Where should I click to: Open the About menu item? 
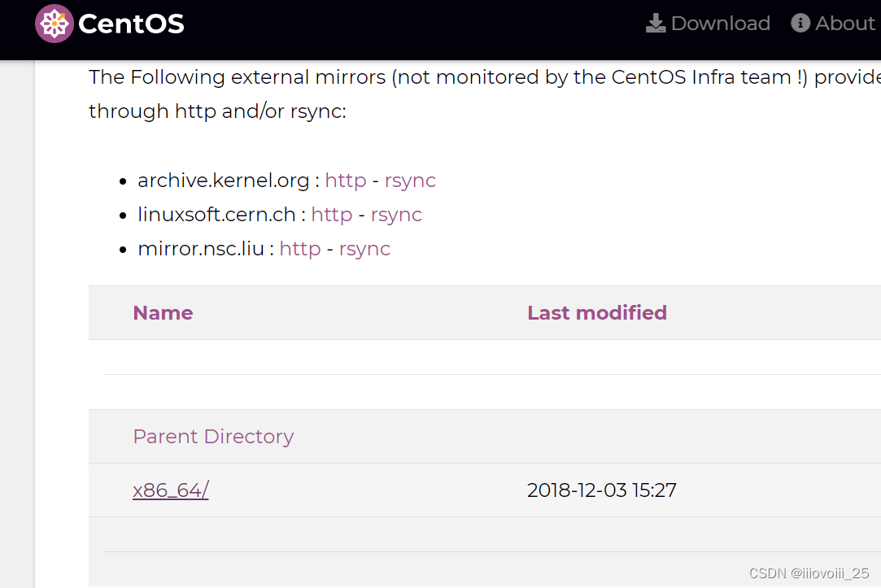[x=833, y=23]
